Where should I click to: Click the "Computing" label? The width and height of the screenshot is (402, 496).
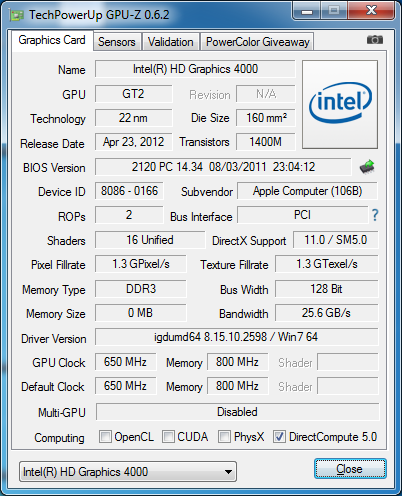point(59,438)
